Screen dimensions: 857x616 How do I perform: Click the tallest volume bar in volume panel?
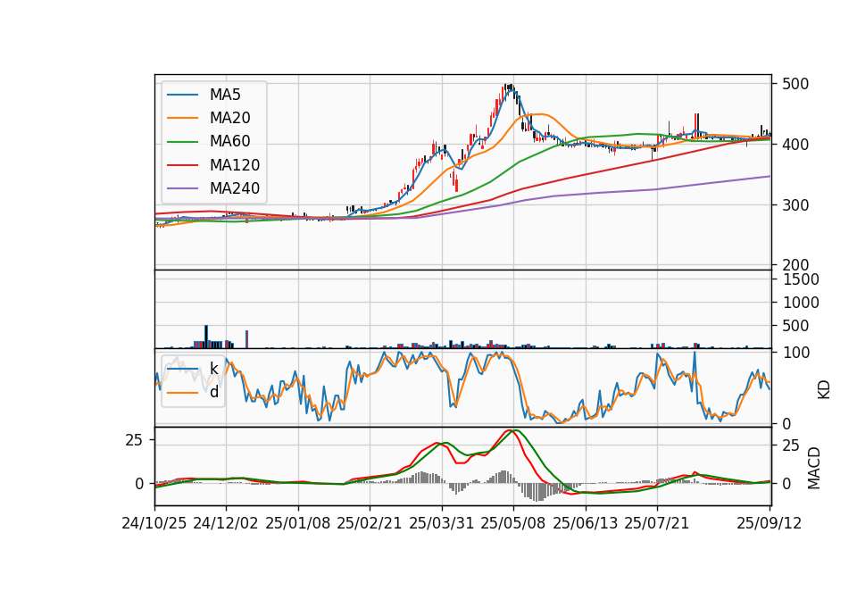click(x=206, y=337)
